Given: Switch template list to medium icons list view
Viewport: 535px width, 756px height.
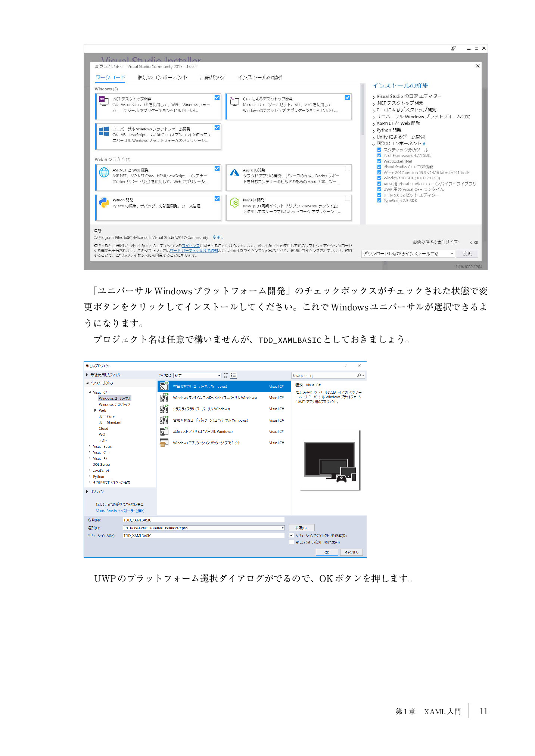Looking at the screenshot, I should coord(233,375).
